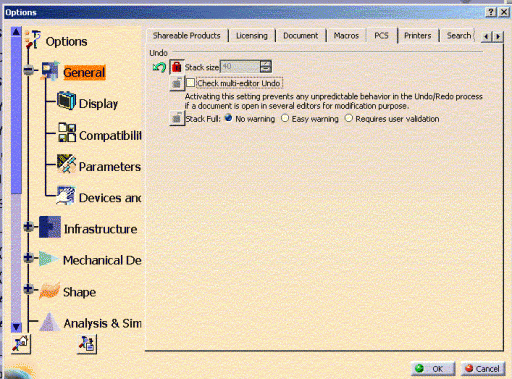This screenshot has height=379, width=512.
Task: Confirm settings with the OK button
Action: (x=433, y=369)
